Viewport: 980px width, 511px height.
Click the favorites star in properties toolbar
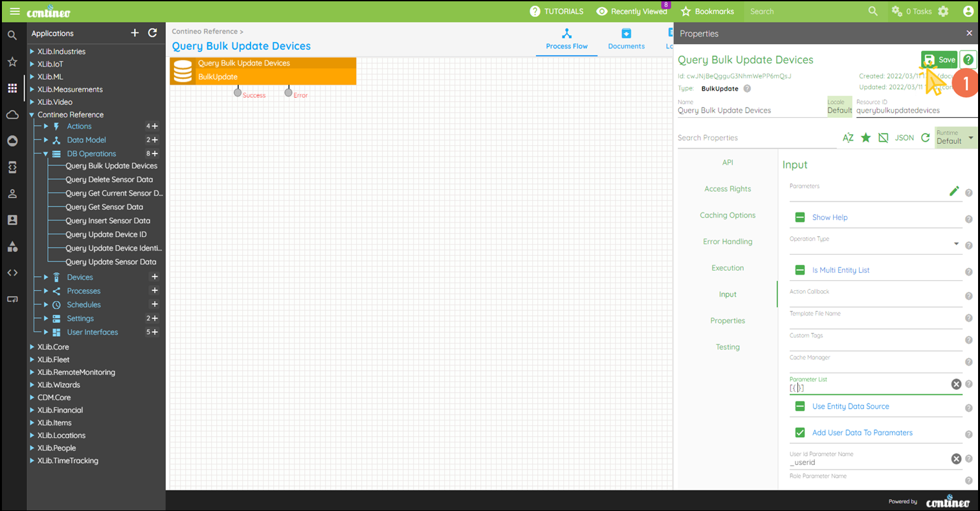pyautogui.click(x=865, y=138)
